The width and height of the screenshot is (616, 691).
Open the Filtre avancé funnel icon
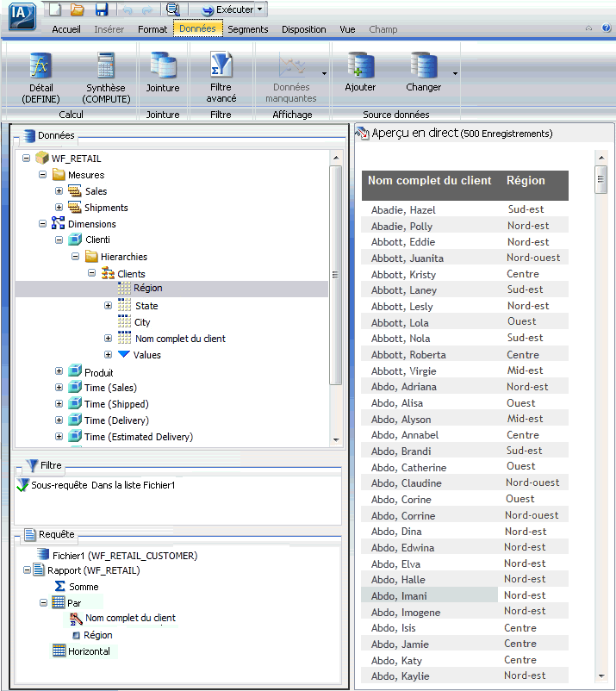coord(221,65)
